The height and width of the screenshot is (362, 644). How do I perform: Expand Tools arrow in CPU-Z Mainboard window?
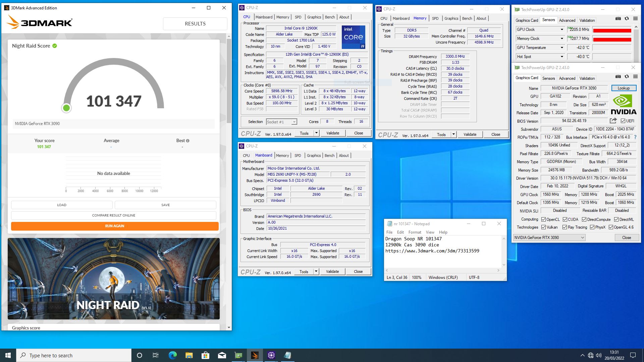coord(316,271)
